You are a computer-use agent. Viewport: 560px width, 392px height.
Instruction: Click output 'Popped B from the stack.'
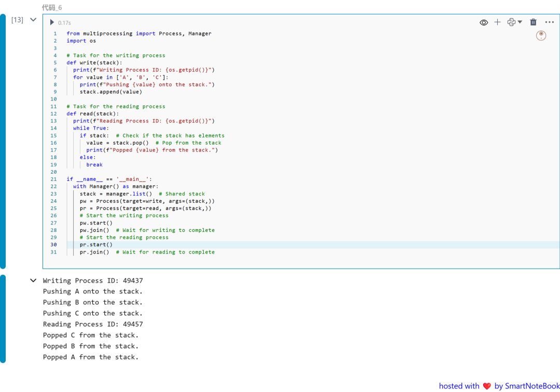[x=91, y=346]
